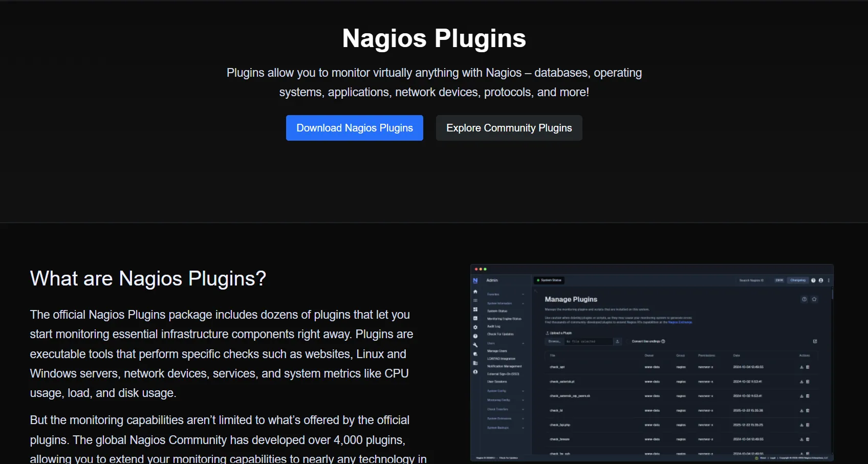Select LDAP/AD Integration in the sidebar
The height and width of the screenshot is (464, 868).
pos(501,359)
